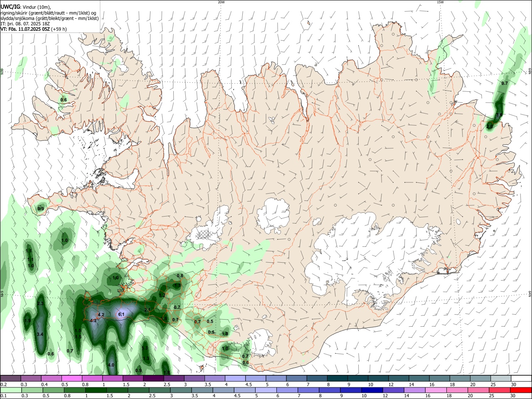The height and width of the screenshot is (399, 532).
Task: Click the 66N latitude label on right edge
Action: click(530, 72)
